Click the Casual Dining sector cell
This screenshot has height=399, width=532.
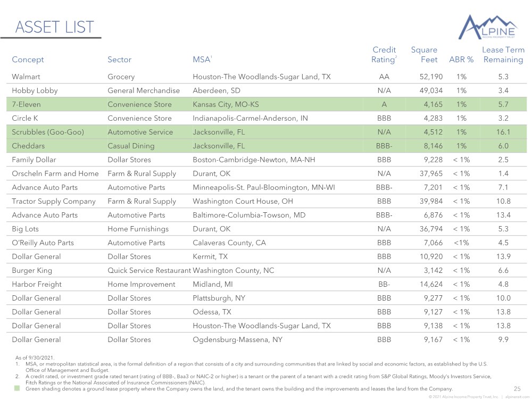click(131, 146)
